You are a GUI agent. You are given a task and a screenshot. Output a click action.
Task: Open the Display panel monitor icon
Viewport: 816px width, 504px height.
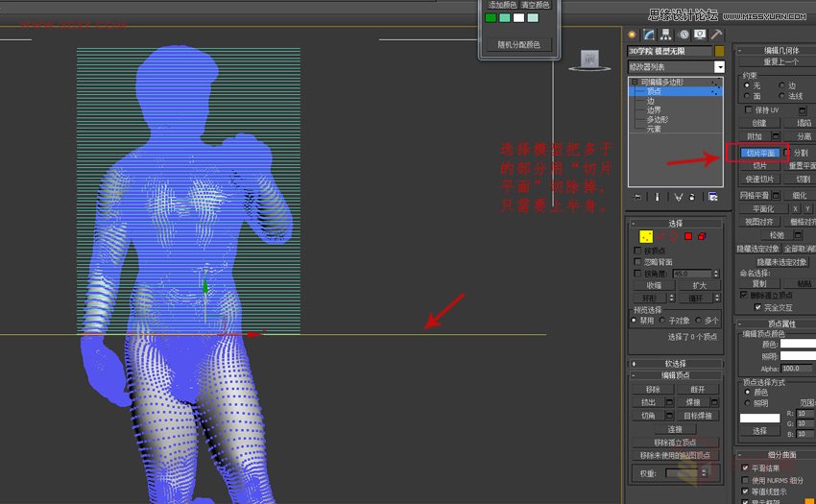point(700,35)
